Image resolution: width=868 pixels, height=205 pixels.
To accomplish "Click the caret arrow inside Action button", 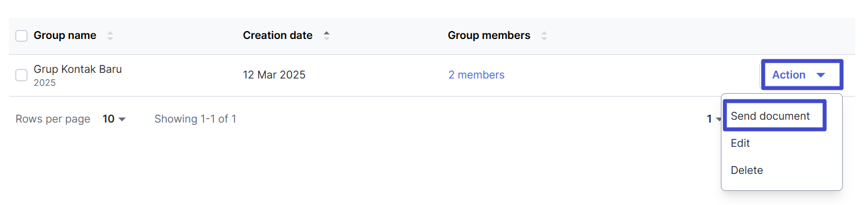I will pyautogui.click(x=821, y=75).
